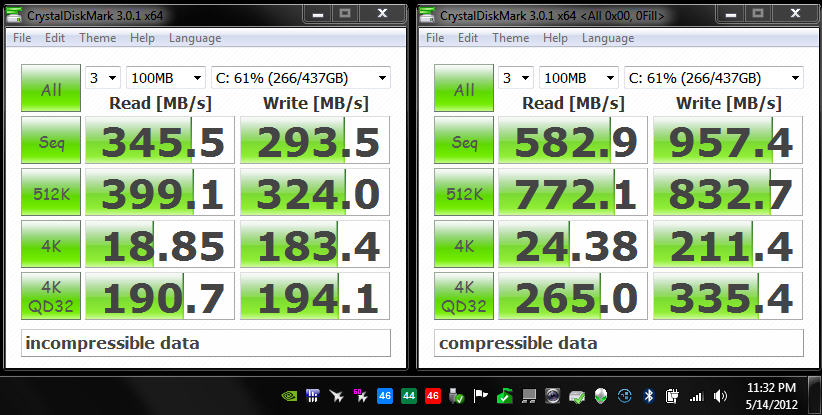Run 4K QD32 test in left window
The image size is (822, 415).
tap(51, 296)
